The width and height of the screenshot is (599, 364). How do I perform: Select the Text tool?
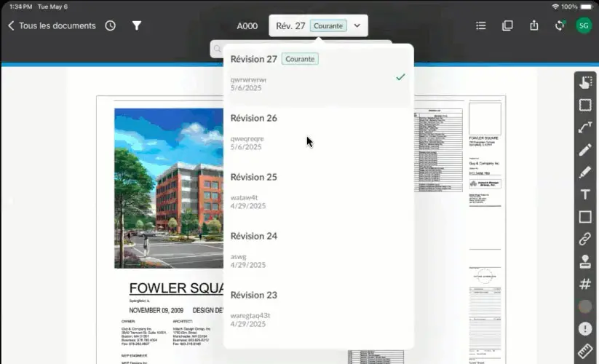tap(585, 194)
